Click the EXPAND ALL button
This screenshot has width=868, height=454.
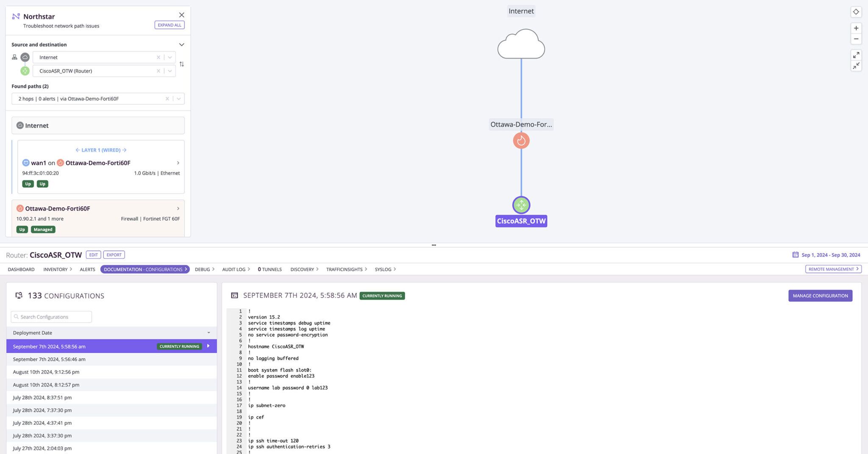(169, 25)
